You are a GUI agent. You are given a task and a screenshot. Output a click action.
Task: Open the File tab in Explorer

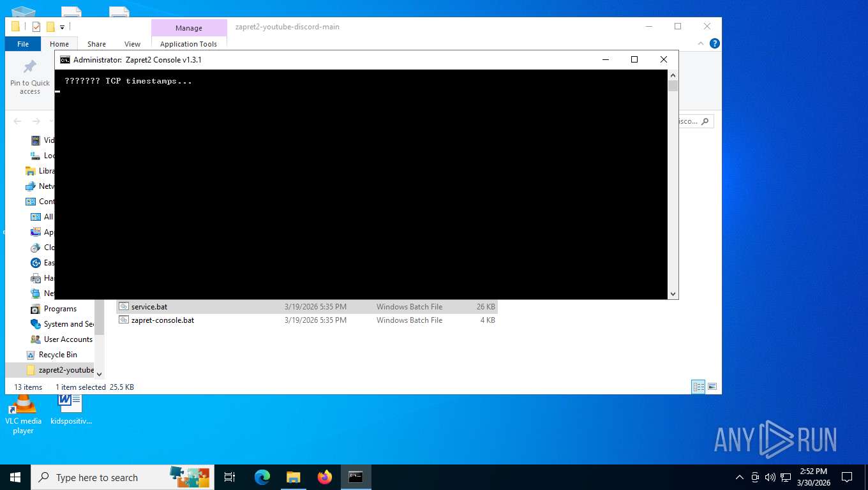coord(23,44)
